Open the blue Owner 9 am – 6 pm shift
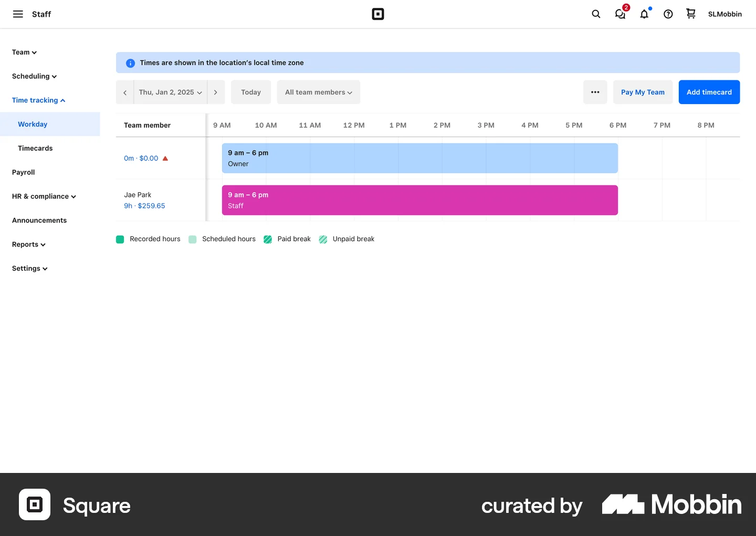 pyautogui.click(x=420, y=158)
